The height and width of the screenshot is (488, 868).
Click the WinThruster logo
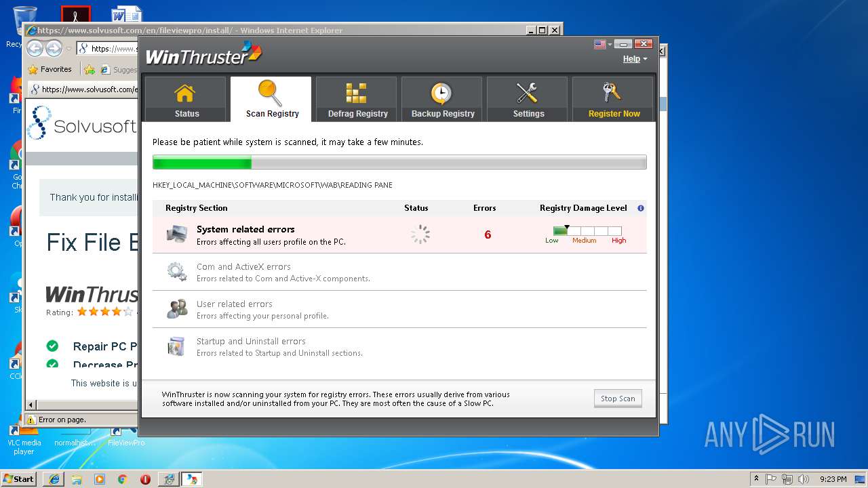point(203,54)
